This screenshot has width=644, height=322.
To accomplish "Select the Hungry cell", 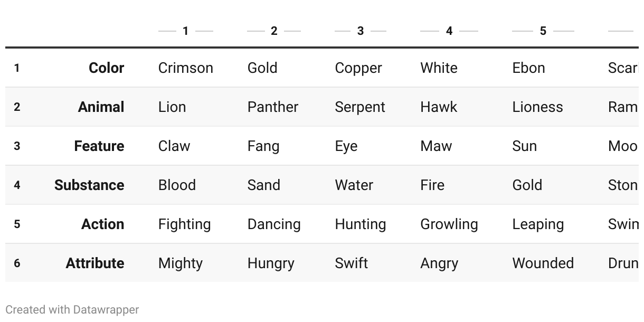I will tap(271, 263).
